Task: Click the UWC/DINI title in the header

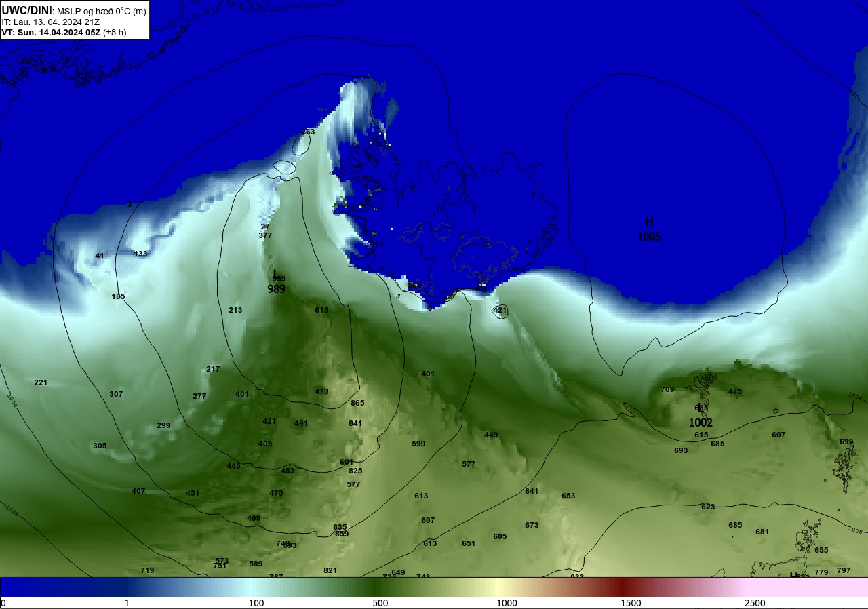Action: pyautogui.click(x=27, y=10)
